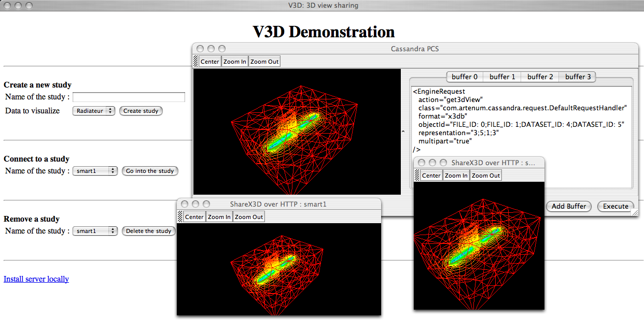This screenshot has height=320, width=644.
Task: Zoom Out on ShareX3D smart1 view
Action: (x=249, y=217)
